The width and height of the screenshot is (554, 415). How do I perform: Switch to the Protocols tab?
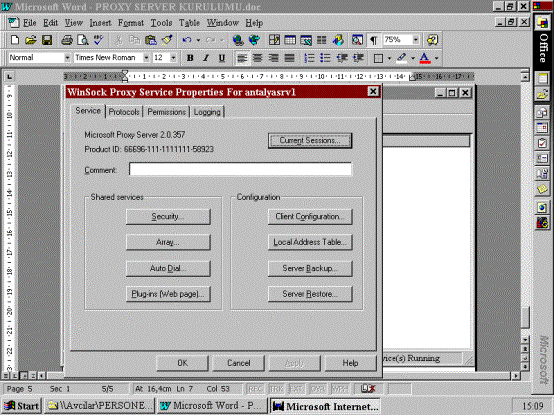124,112
